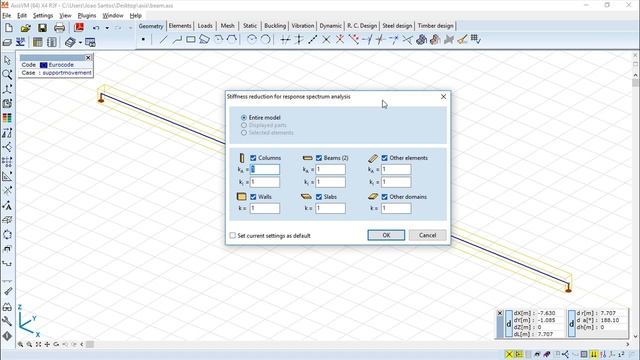Screen dimensions: 640x360
Task: Click the geometry check checkered icon
Action: point(476,40)
